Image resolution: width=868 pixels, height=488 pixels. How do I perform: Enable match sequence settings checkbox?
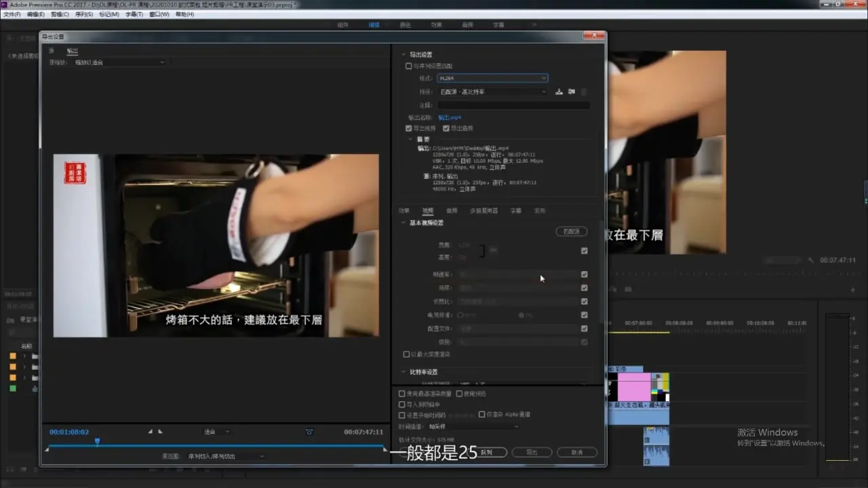coord(408,66)
